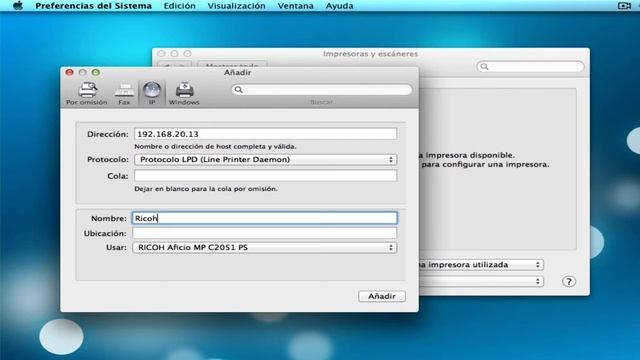Select the IP globe toolbar icon

[152, 93]
